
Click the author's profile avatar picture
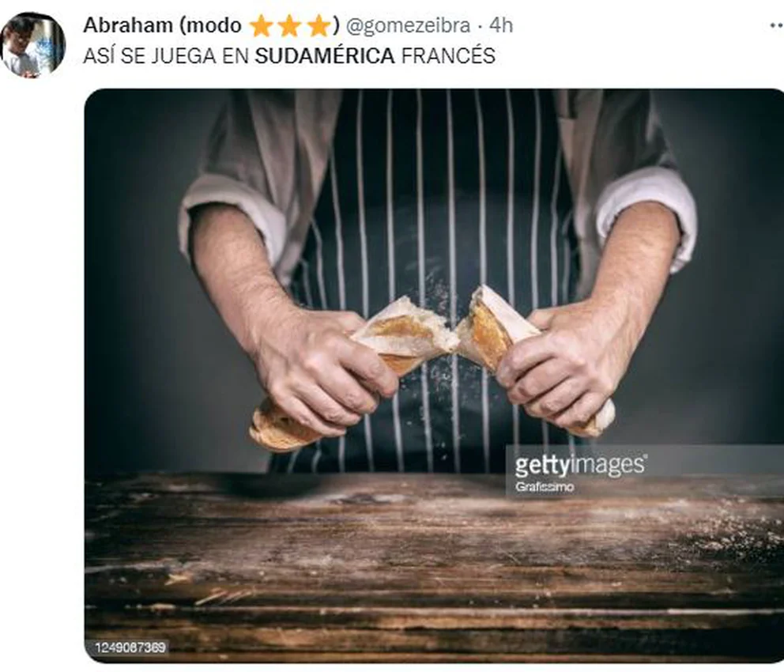(x=32, y=46)
